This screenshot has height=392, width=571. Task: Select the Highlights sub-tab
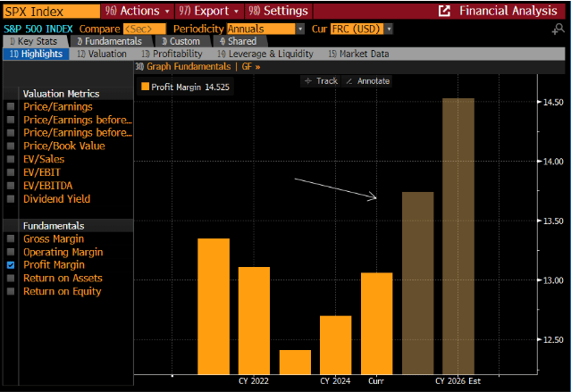coord(36,54)
